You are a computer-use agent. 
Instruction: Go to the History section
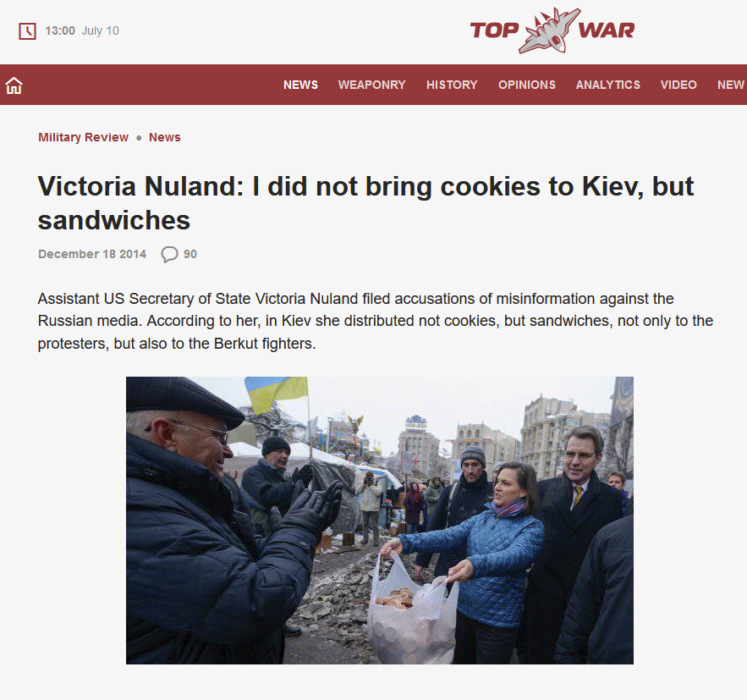click(x=452, y=85)
